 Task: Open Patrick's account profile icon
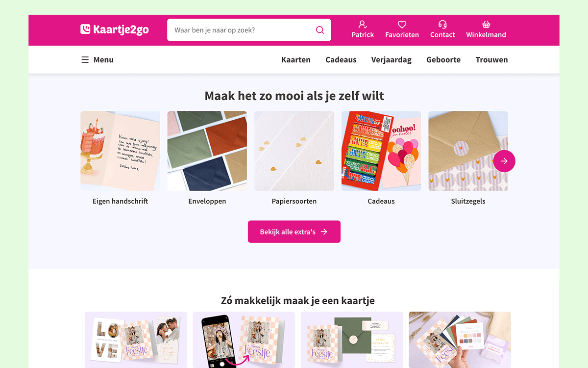click(x=363, y=25)
